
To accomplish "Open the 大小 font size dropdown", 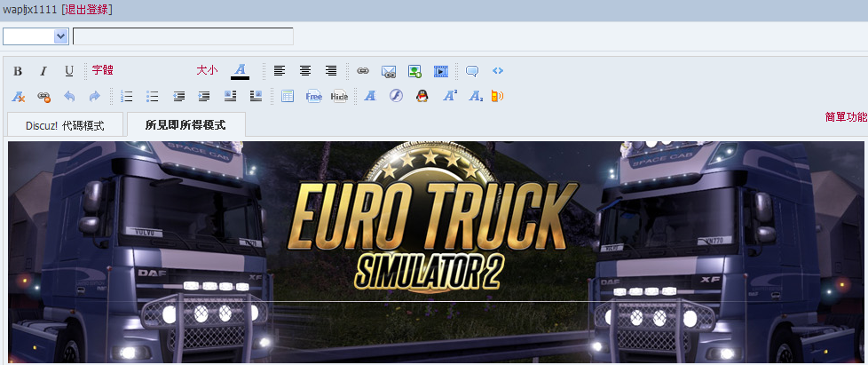I will click(x=207, y=70).
